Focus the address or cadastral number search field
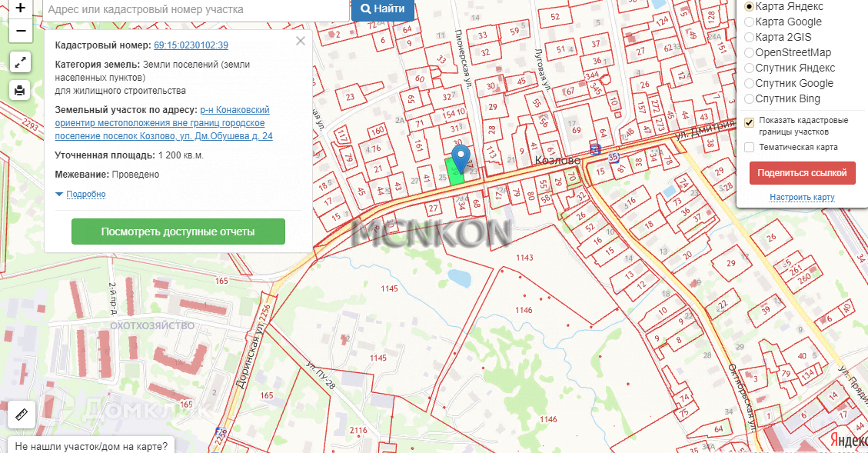The width and height of the screenshot is (868, 453). tap(196, 10)
